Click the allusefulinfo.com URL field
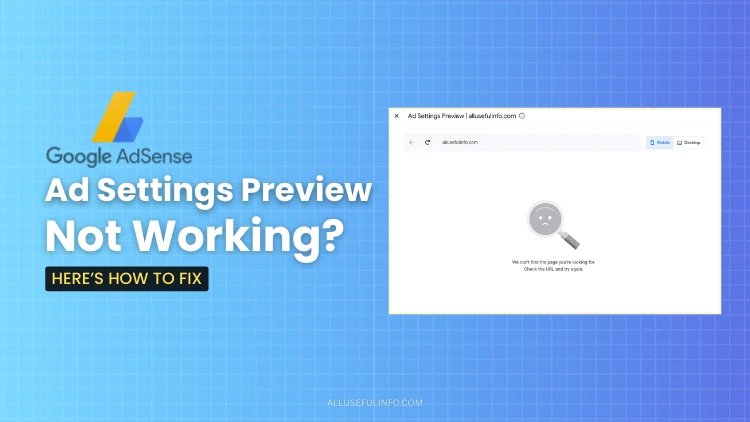 pyautogui.click(x=523, y=142)
